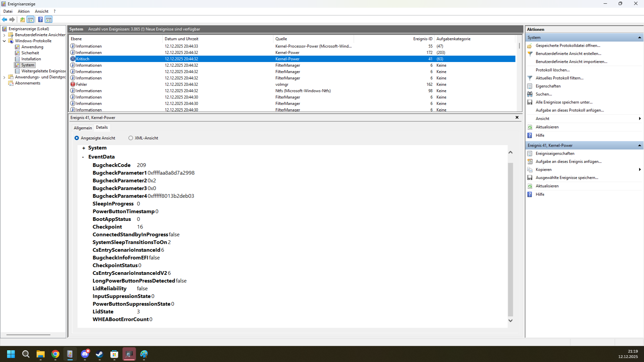Switch to the Allgemein tab
The height and width of the screenshot is (362, 644).
[83, 128]
